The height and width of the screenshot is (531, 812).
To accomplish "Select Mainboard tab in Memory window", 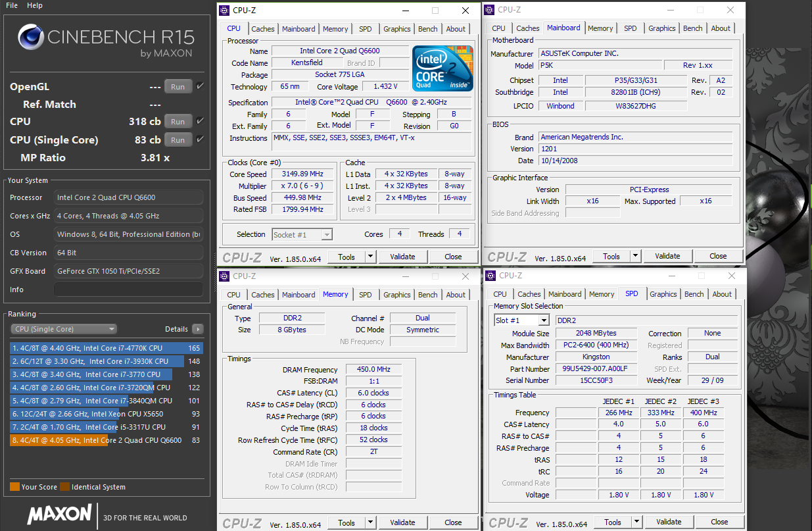I will 299,295.
